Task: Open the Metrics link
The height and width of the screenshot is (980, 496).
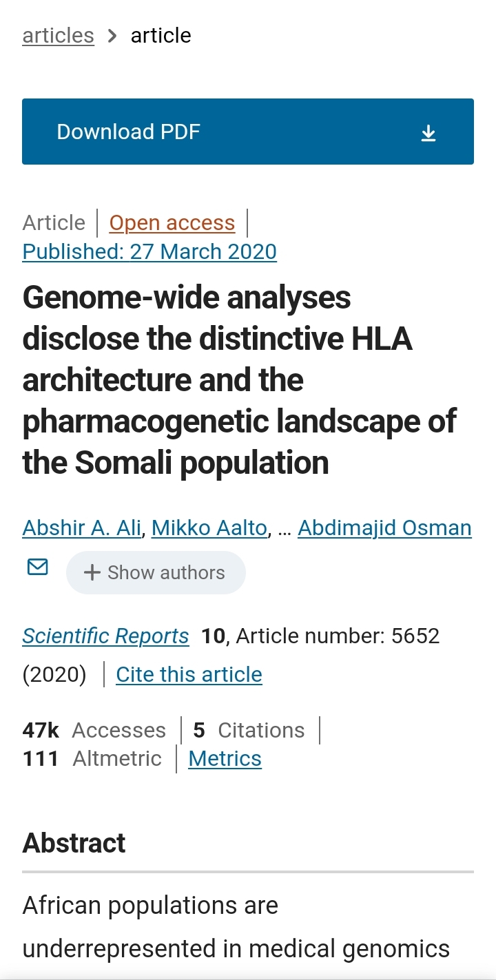Action: [x=225, y=758]
